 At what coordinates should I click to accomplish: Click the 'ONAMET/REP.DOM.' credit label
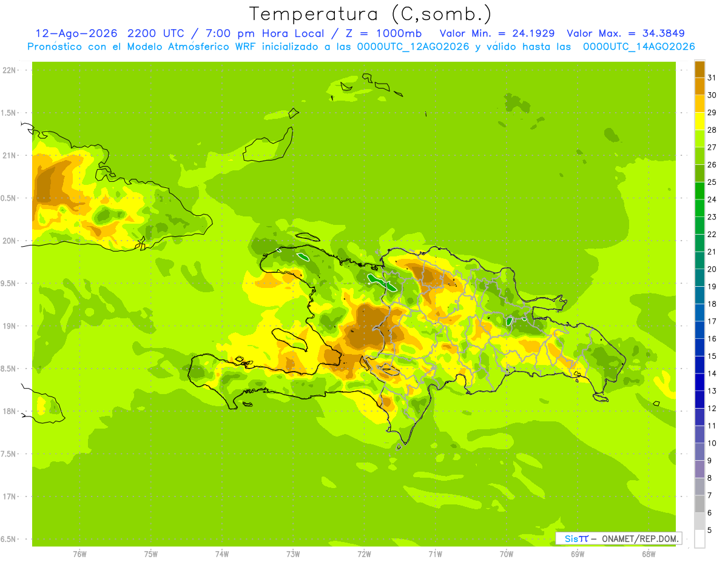[x=639, y=538]
